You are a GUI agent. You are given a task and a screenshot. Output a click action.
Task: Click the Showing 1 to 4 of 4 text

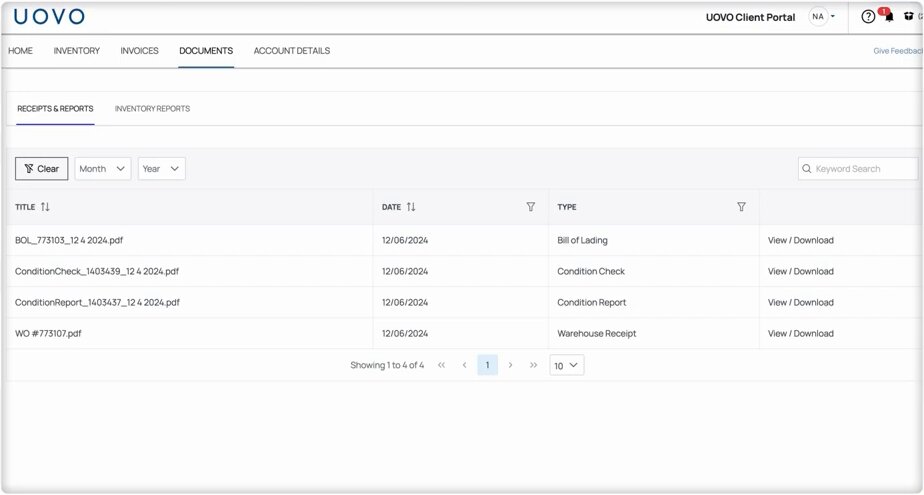pos(387,365)
